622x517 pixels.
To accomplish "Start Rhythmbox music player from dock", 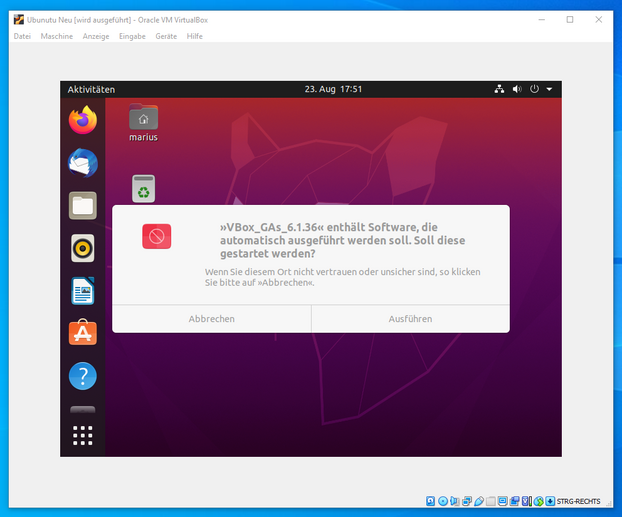I will [x=83, y=248].
